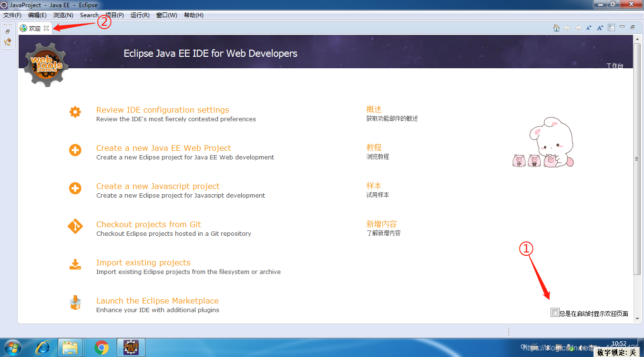Click the gear icon beside Review IDE settings
The width and height of the screenshot is (644, 357).
click(x=75, y=112)
